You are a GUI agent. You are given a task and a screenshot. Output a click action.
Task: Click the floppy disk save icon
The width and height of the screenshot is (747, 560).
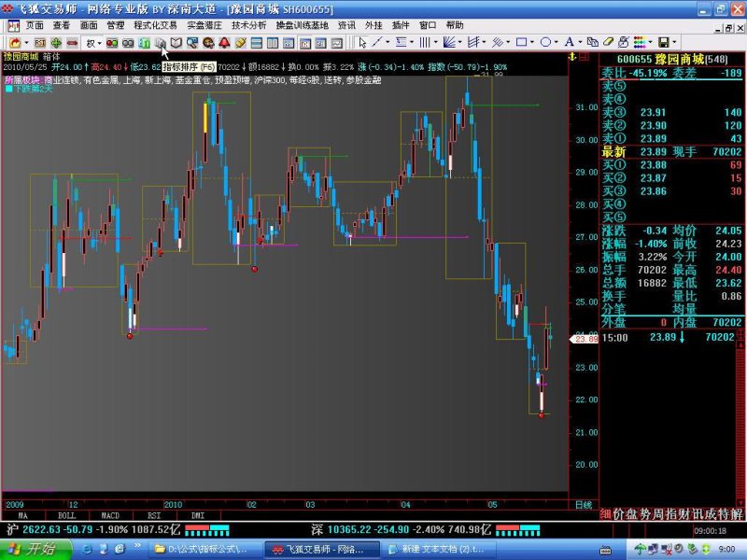click(x=664, y=43)
